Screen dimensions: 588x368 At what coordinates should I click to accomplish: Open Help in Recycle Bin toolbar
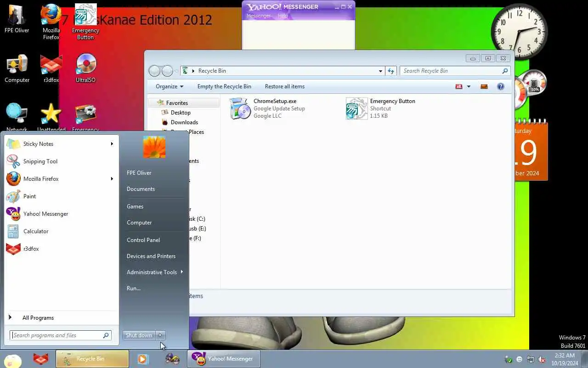click(x=501, y=86)
